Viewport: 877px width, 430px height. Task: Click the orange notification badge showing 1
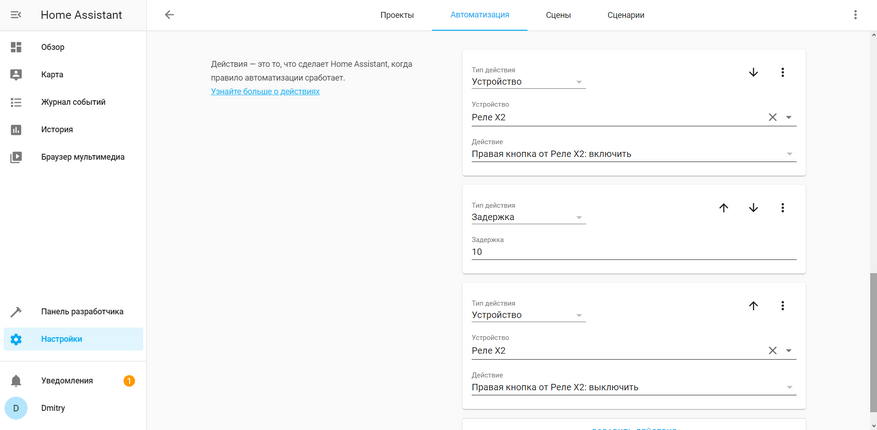pos(129,381)
